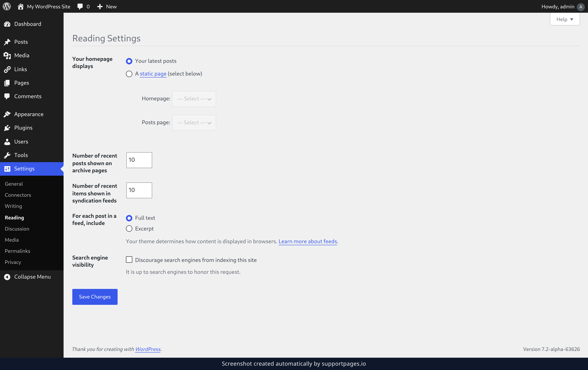This screenshot has height=370, width=588.
Task: Open the Posts page select dropdown
Action: click(194, 123)
